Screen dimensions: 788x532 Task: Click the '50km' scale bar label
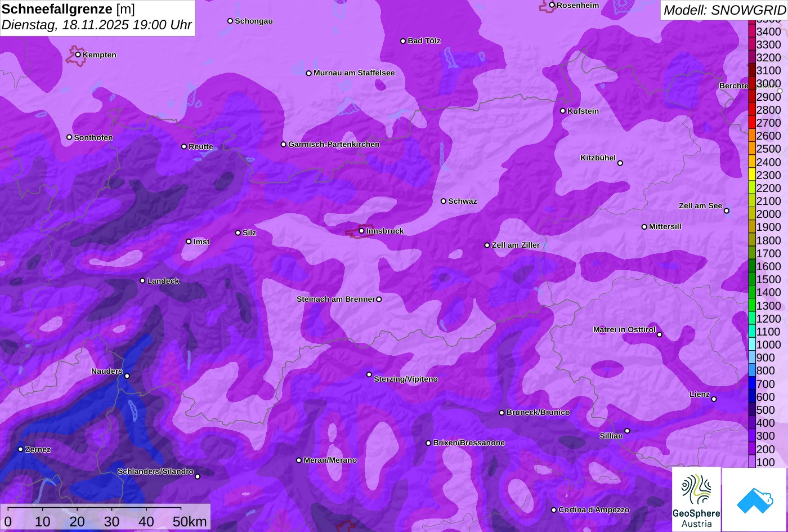pos(190,521)
